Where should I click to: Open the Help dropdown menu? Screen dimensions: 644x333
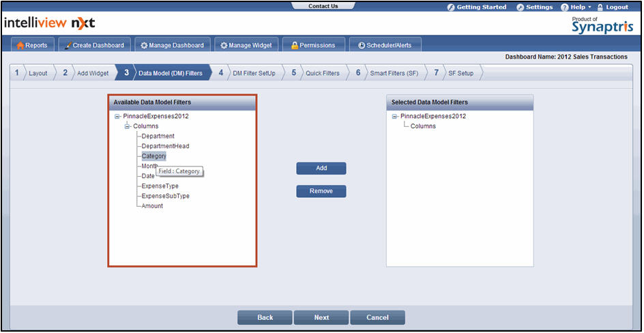tap(576, 7)
